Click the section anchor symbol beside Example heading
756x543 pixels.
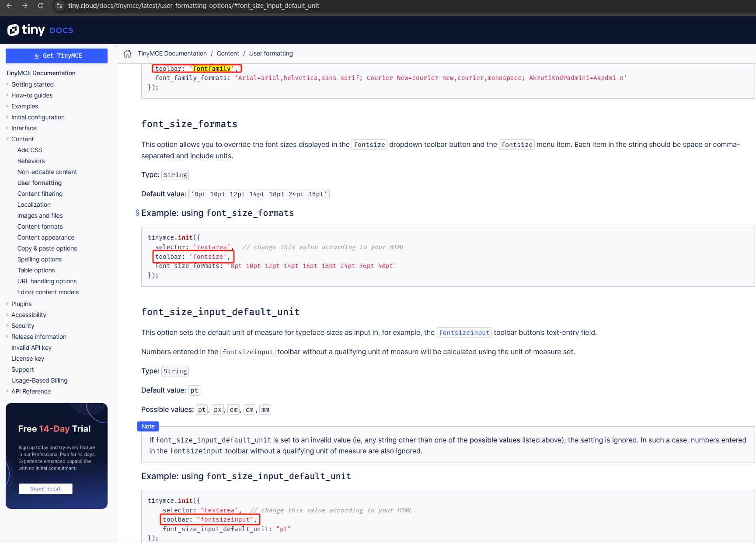[137, 213]
